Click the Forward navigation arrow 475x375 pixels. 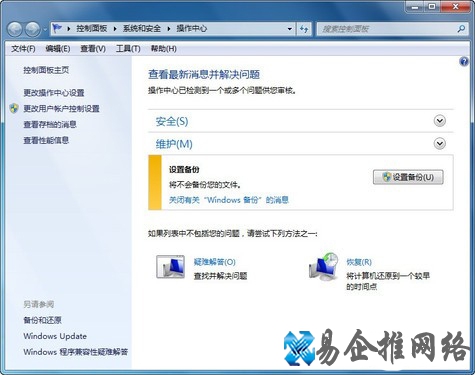(x=33, y=29)
